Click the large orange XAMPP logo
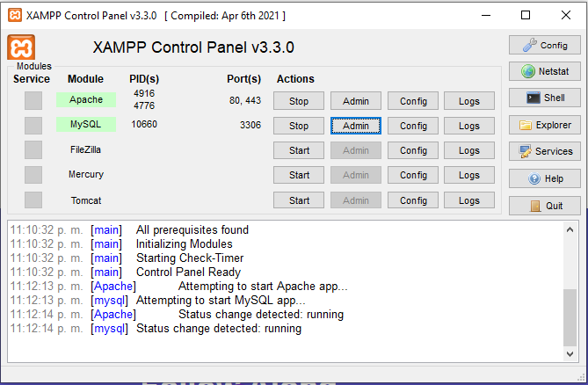Viewport: 588px width, 385px height. click(21, 47)
